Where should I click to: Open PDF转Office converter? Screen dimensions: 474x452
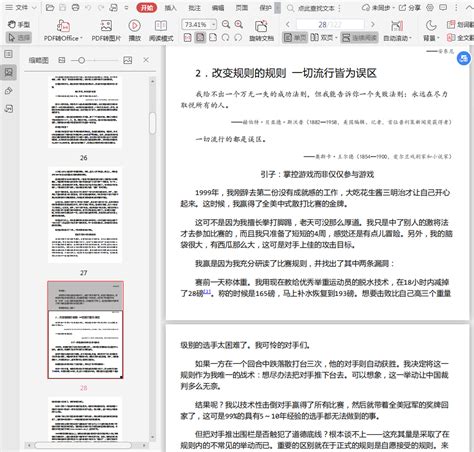click(x=63, y=30)
